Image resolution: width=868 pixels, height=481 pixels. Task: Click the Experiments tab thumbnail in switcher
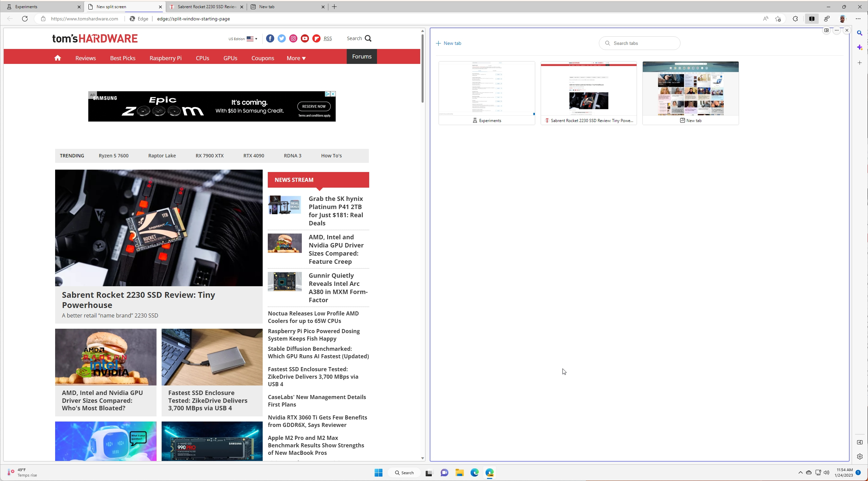click(486, 92)
